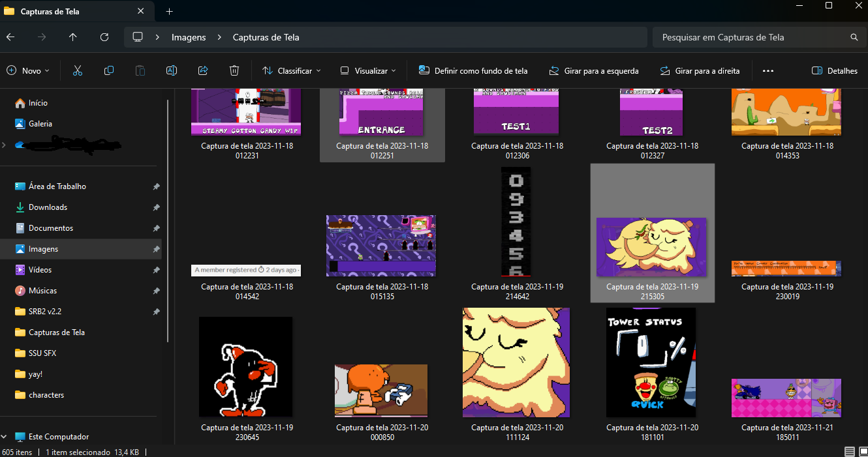The image size is (868, 457).
Task: Toggle the Detalhes pane button
Action: pos(835,70)
